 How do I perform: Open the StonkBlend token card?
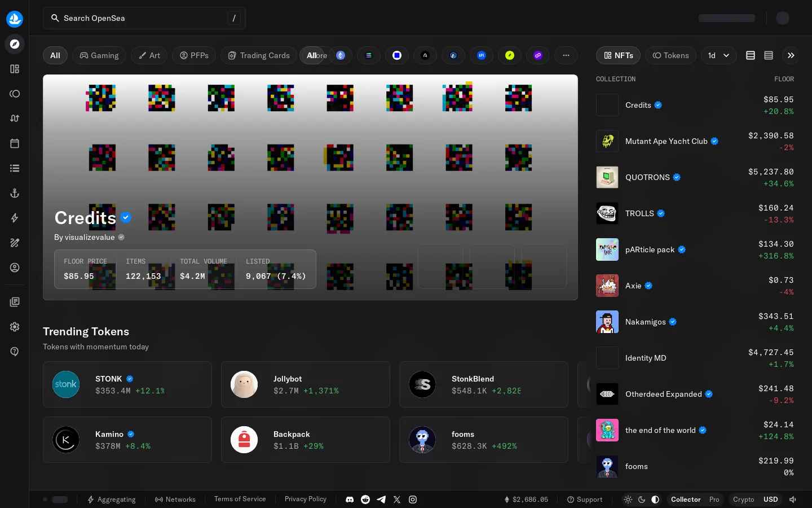pos(484,384)
